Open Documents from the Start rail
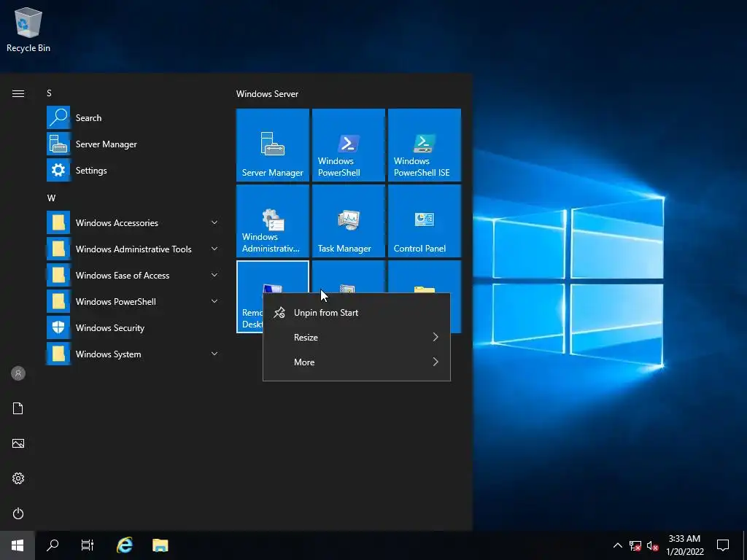 18,408
